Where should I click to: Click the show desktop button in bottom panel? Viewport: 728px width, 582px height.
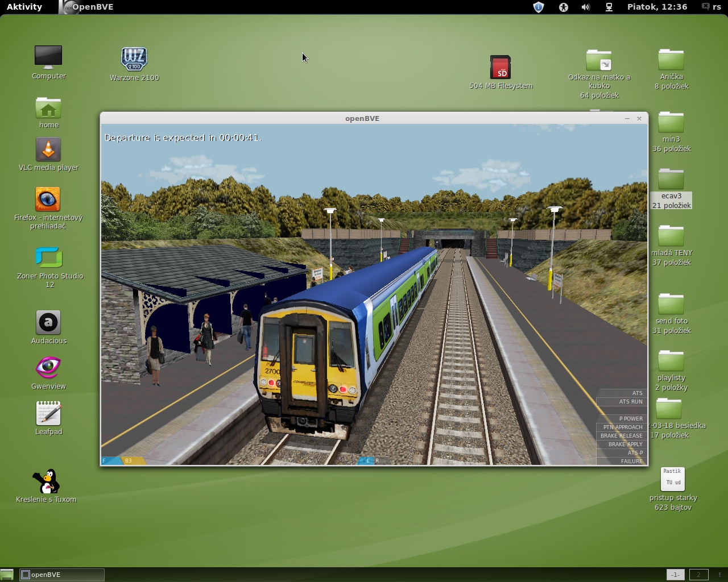click(6, 575)
